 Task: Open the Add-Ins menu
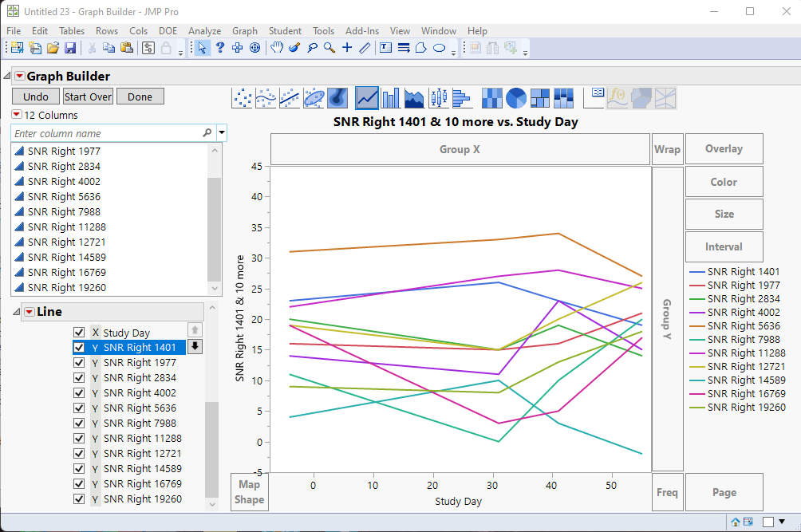[361, 31]
